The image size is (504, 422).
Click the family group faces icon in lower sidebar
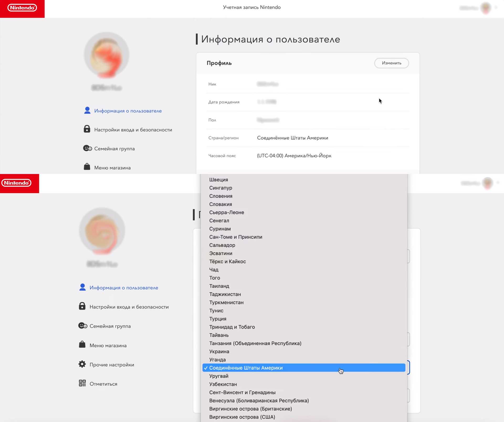tap(83, 326)
